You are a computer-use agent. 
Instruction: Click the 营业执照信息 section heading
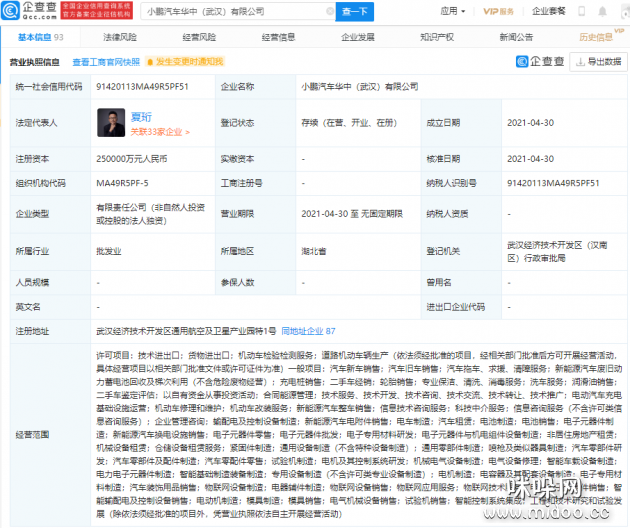point(35,62)
